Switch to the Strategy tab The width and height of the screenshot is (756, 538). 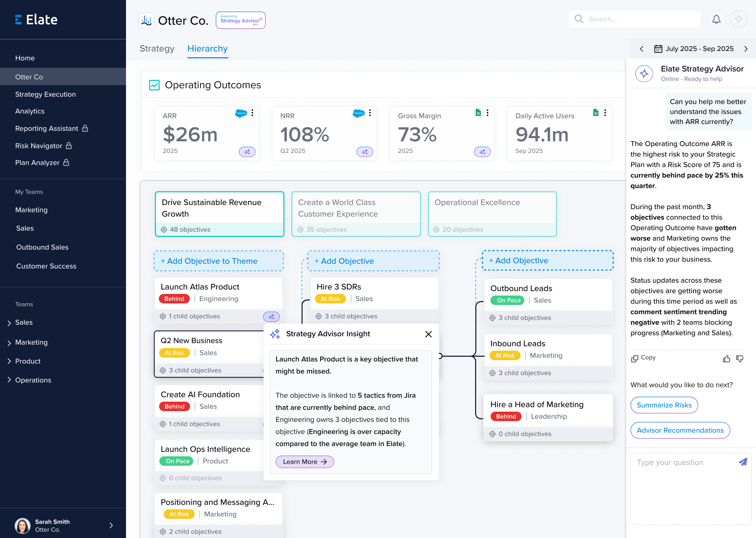click(157, 49)
